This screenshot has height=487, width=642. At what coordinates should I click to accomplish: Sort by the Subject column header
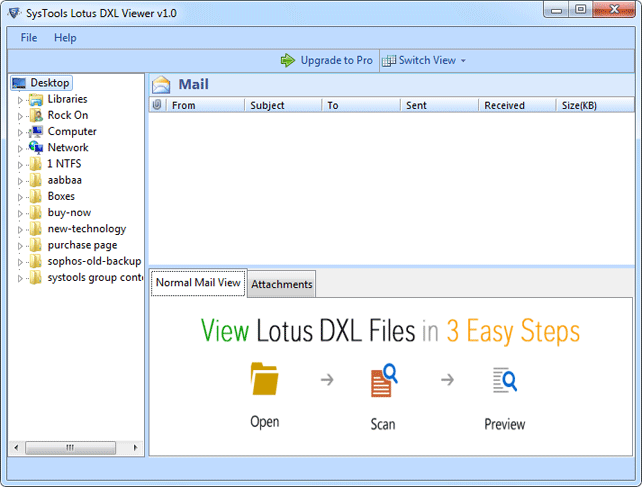click(283, 105)
